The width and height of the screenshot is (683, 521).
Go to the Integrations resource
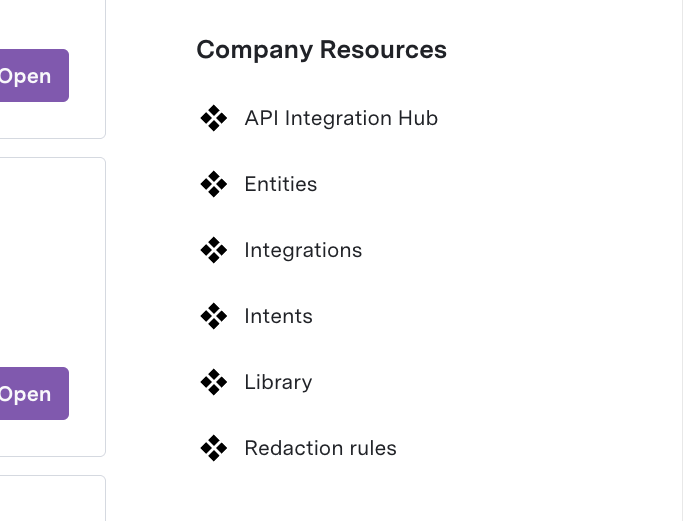tap(303, 250)
